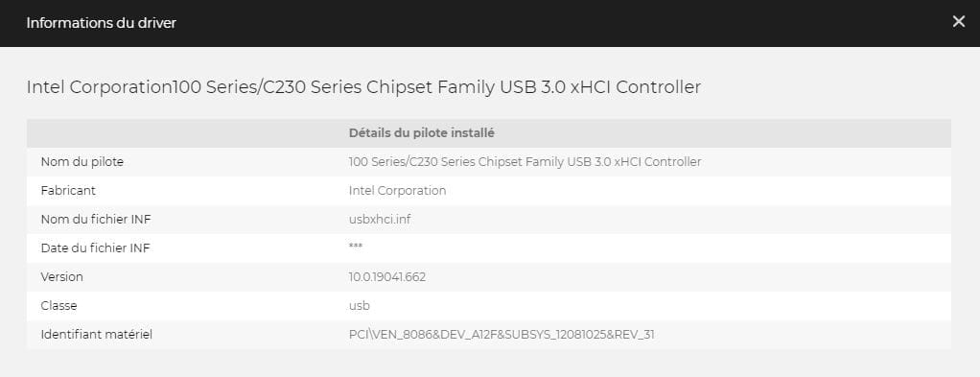Image resolution: width=980 pixels, height=377 pixels.
Task: Select the Nom du fichier INF label
Action: click(96, 220)
